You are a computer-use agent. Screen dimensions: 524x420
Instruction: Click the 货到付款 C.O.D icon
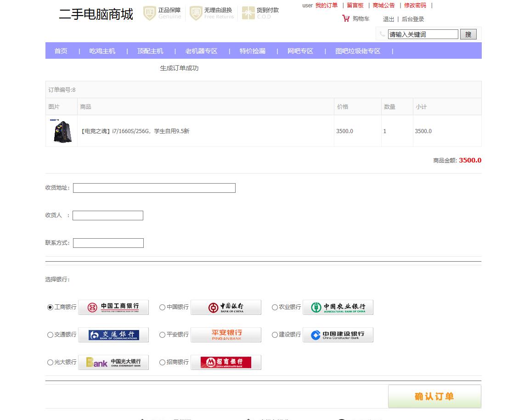click(249, 13)
